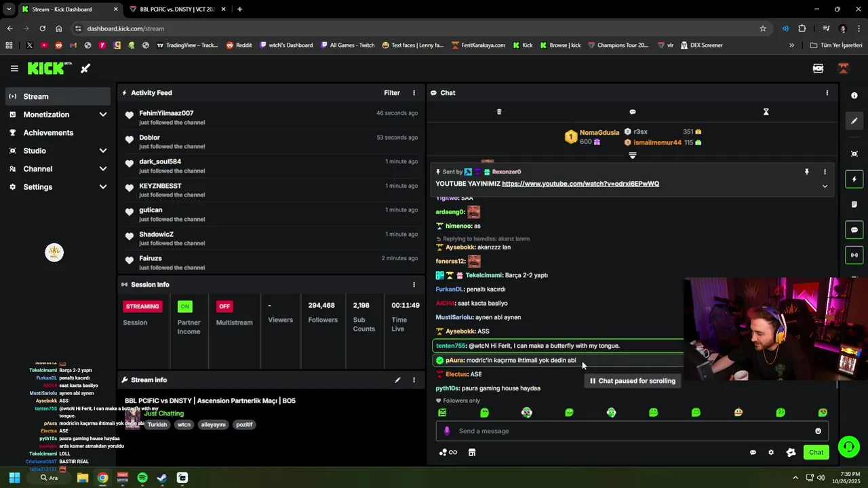Expand the pinned message with its chevron
This screenshot has width=868, height=488.
tap(825, 186)
